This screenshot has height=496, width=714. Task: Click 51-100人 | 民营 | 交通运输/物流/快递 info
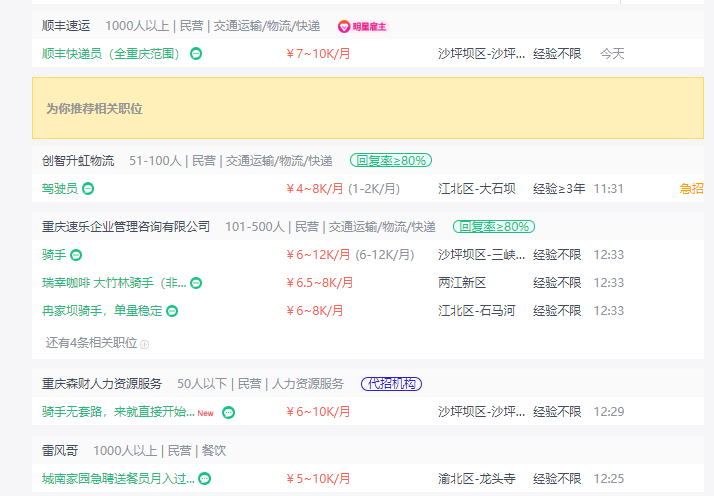[230, 161]
